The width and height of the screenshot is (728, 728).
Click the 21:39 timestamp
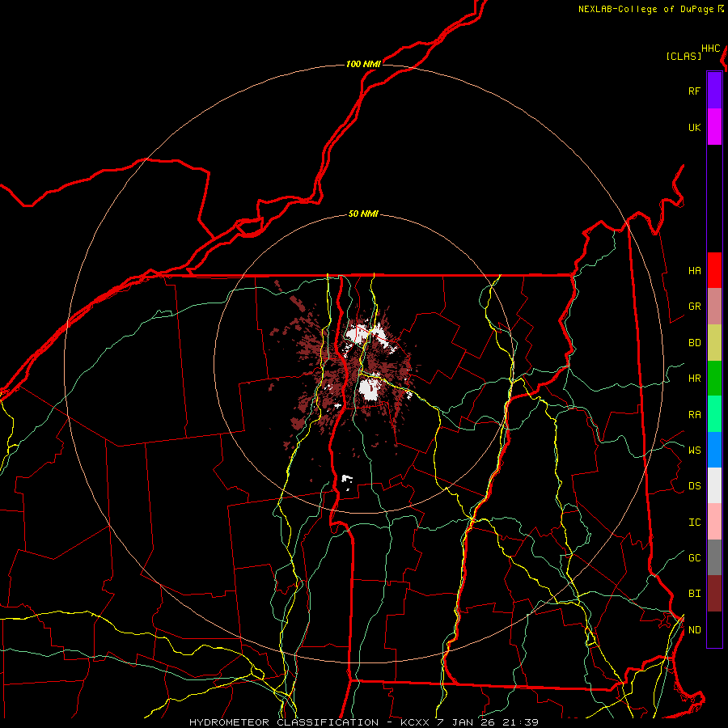click(520, 722)
